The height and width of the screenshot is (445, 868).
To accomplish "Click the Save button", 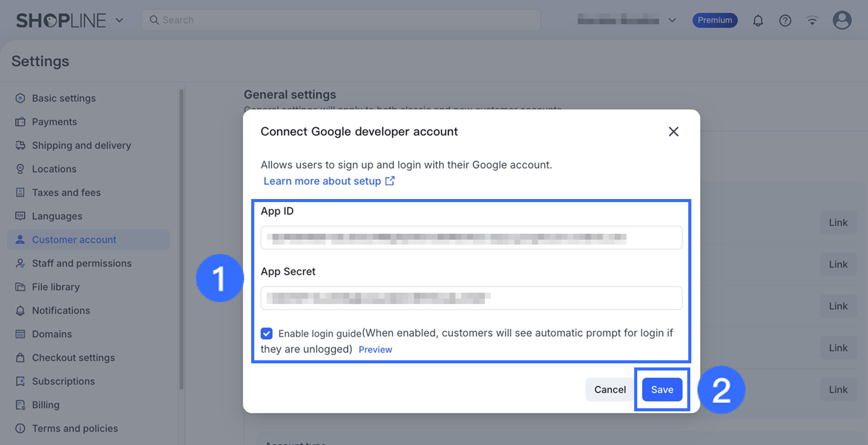I will (x=662, y=389).
